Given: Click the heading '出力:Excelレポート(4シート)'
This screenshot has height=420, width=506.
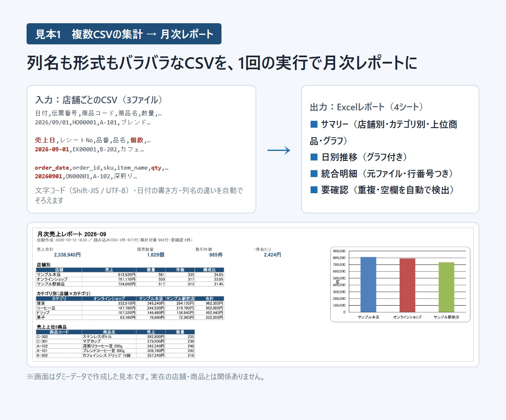Looking at the screenshot, I should [367, 107].
